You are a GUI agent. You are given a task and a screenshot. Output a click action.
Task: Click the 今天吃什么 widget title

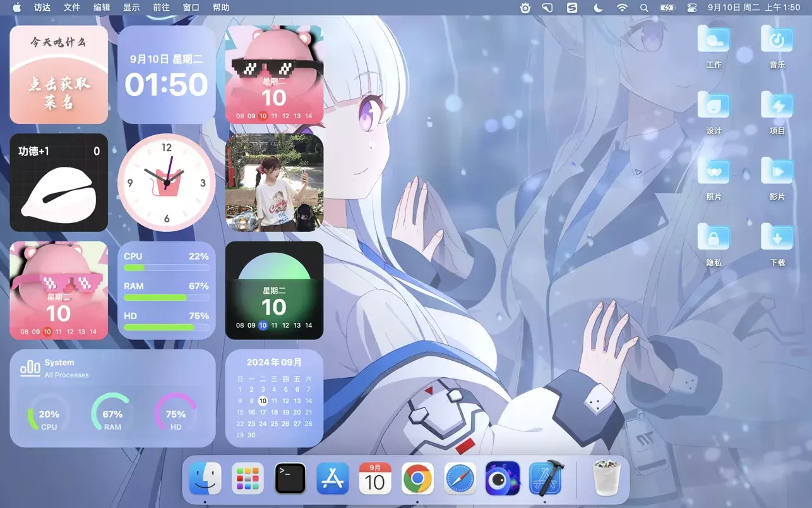[x=59, y=42]
